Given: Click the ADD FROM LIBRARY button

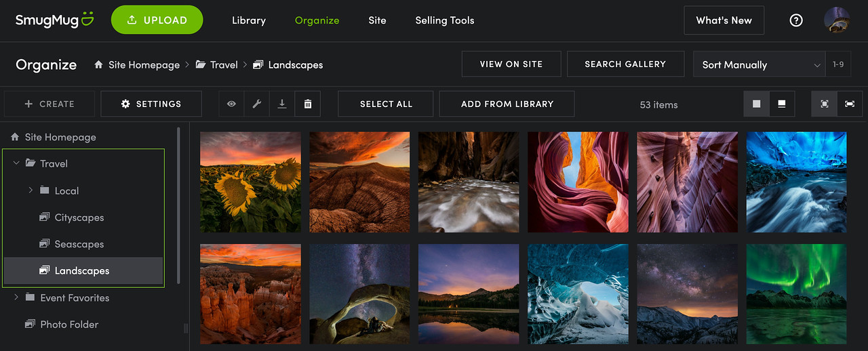Looking at the screenshot, I should (507, 104).
